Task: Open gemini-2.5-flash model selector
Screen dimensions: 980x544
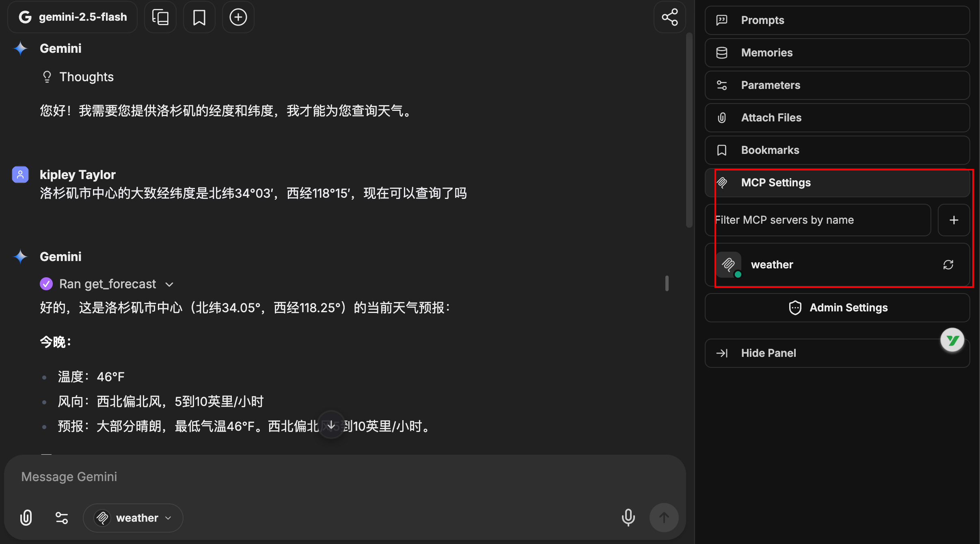Action: pos(73,17)
